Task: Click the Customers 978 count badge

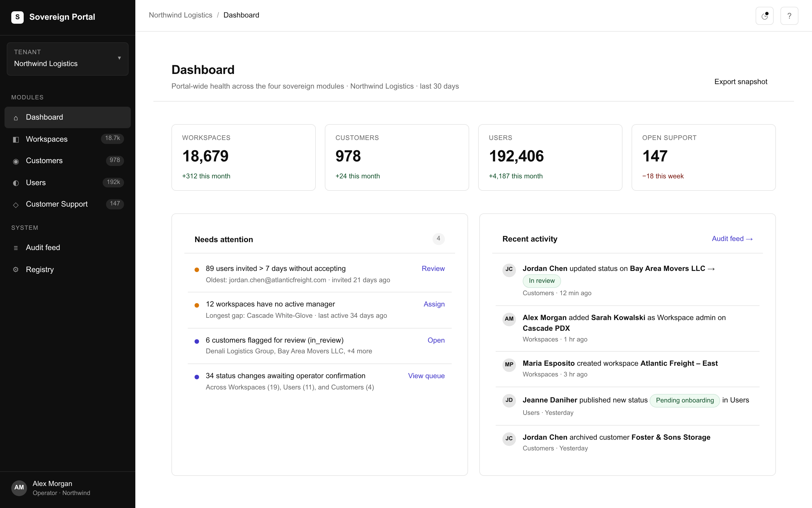Action: pyautogui.click(x=115, y=160)
